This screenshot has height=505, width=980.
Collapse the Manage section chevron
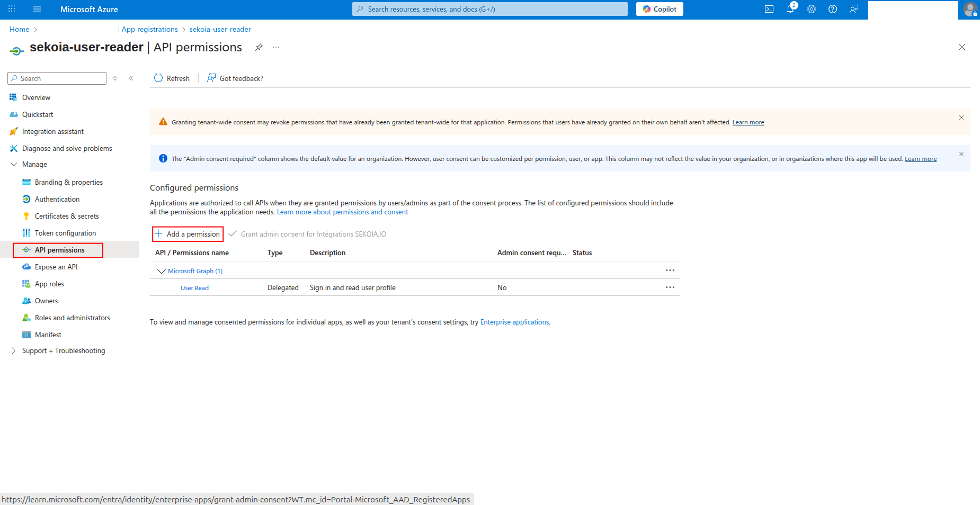(13, 164)
